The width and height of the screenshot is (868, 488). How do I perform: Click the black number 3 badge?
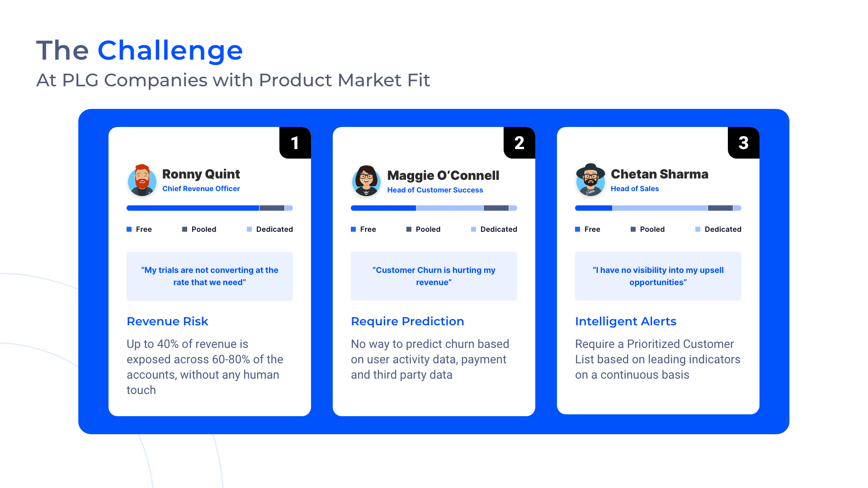(x=743, y=143)
